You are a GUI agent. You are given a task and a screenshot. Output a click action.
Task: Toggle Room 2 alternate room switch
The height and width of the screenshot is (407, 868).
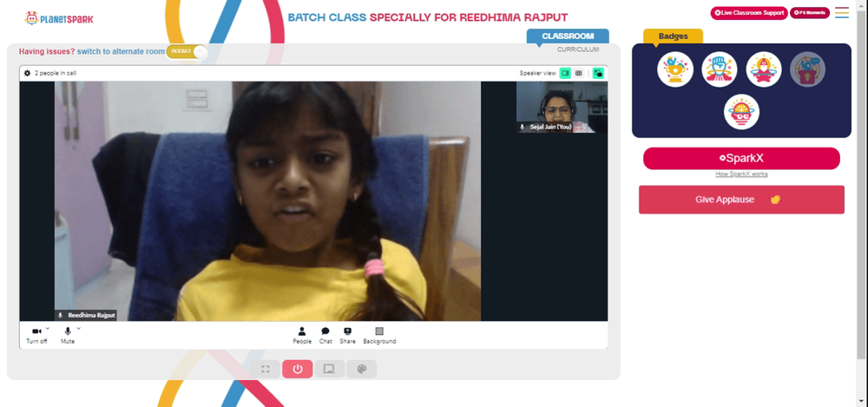pos(187,51)
